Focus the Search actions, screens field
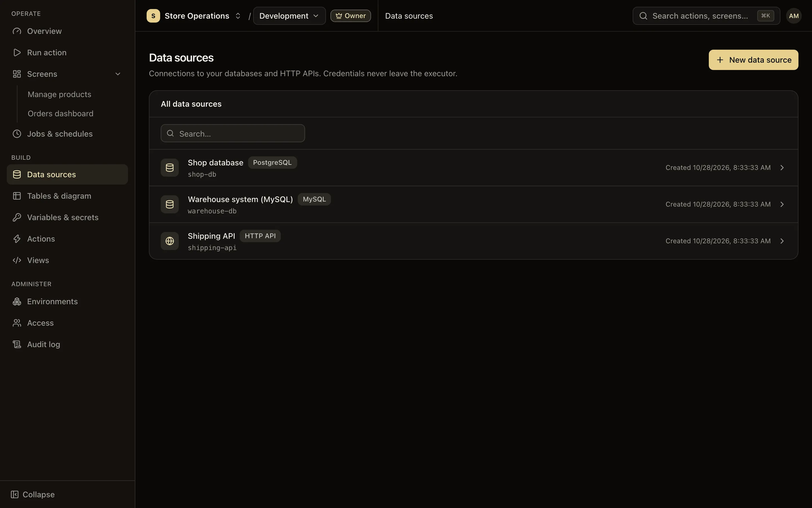 [x=706, y=16]
